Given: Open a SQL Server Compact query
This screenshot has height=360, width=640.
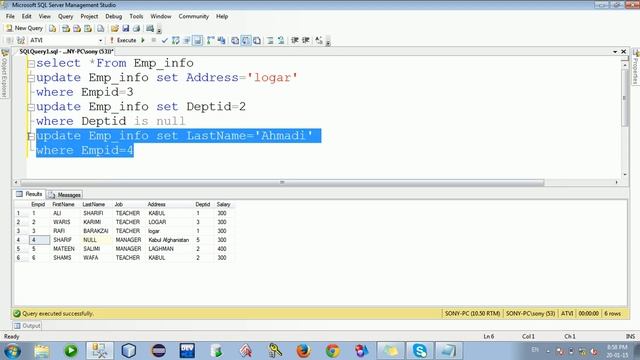Looking at the screenshot, I should [100, 28].
